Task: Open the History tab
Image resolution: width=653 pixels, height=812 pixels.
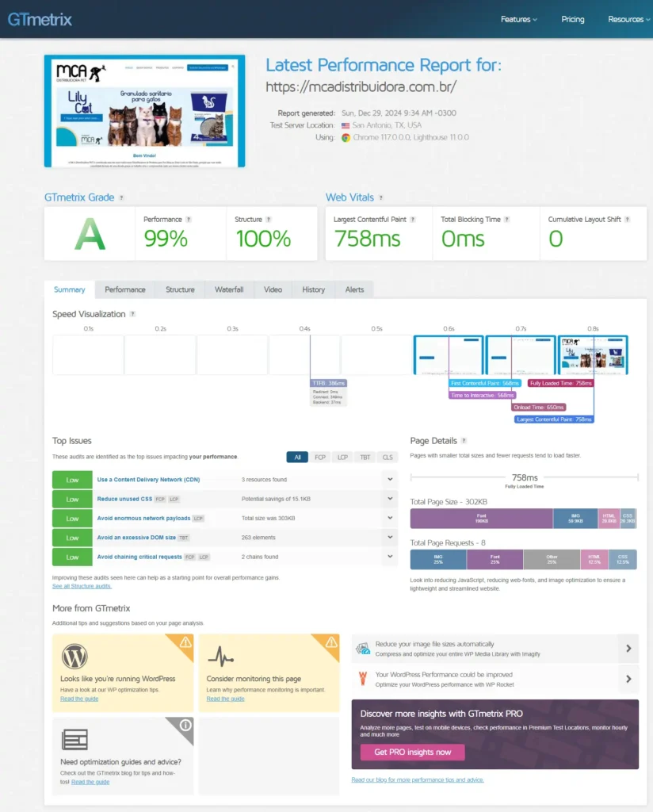Action: (313, 289)
